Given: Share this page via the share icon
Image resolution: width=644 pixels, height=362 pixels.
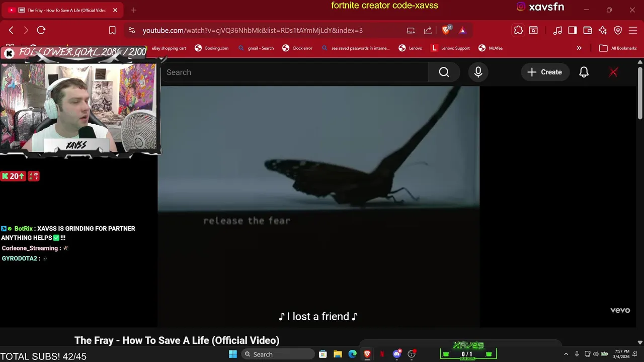Looking at the screenshot, I should tap(428, 30).
